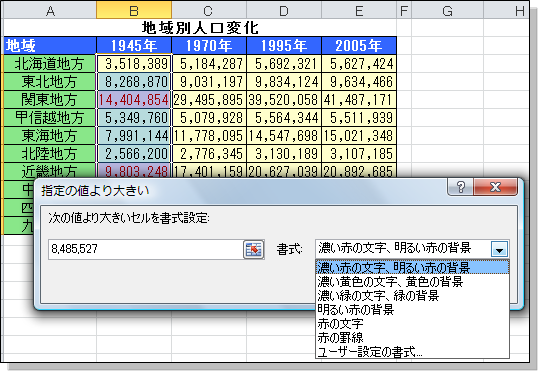
Task: Click cell with value 2,776,345
Action: tap(209, 154)
